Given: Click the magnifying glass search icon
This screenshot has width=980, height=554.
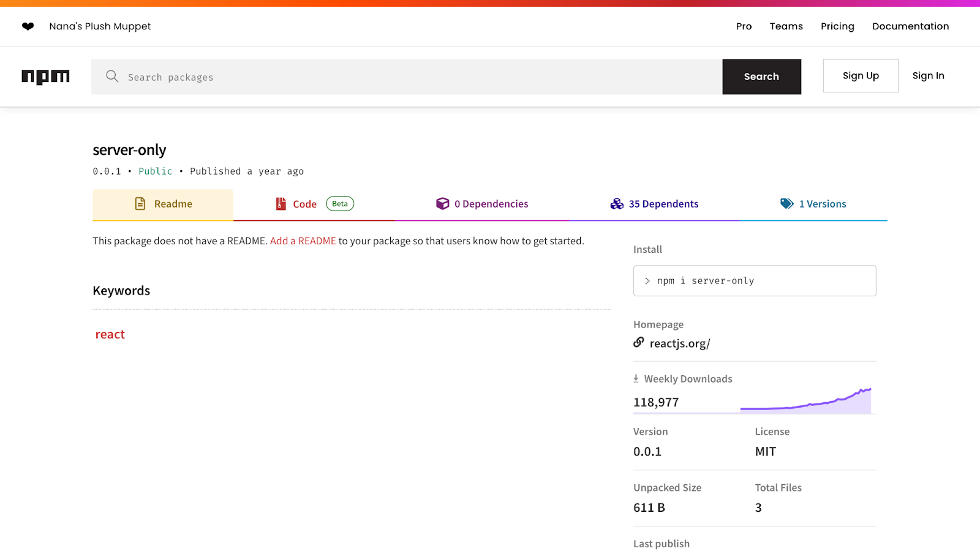Looking at the screenshot, I should [112, 76].
